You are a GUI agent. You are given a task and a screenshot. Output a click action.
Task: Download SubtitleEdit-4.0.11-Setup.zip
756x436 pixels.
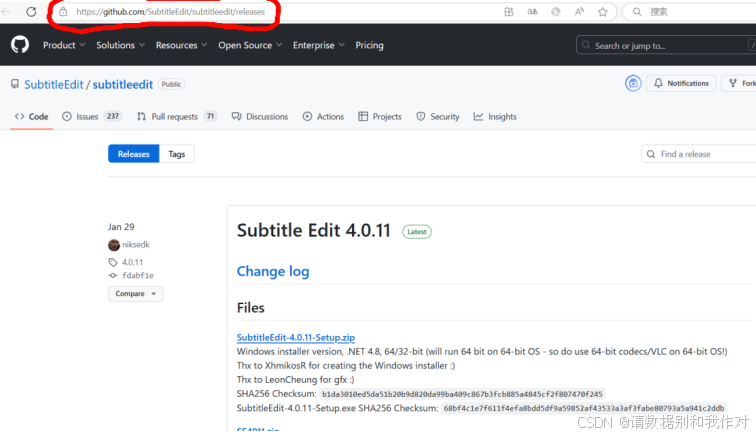(x=296, y=337)
